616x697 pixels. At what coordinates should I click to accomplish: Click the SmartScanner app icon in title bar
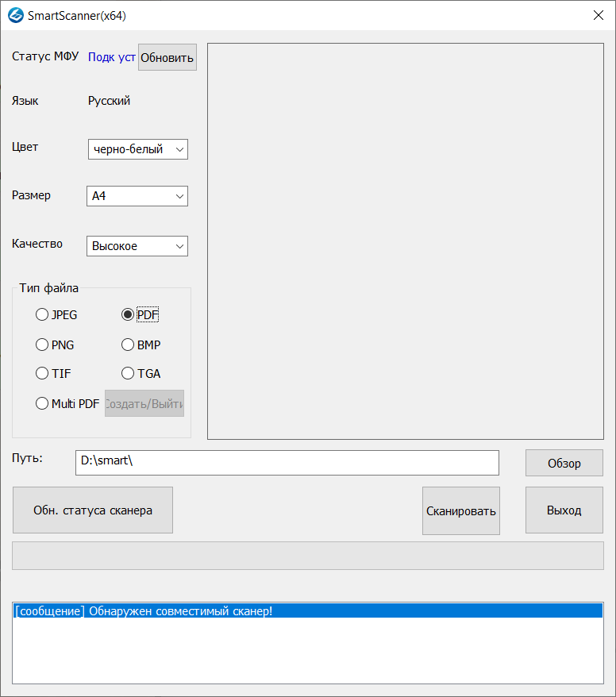tap(16, 16)
